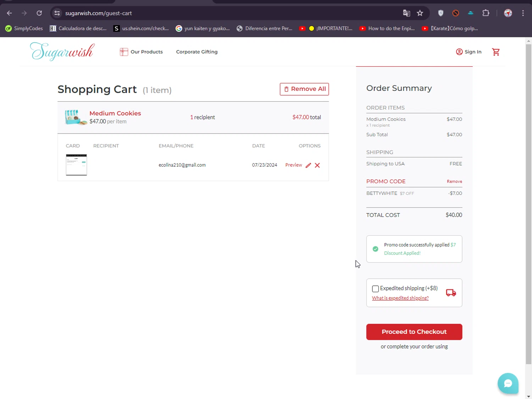Open Calculadora de desc bookmark
The width and height of the screenshot is (532, 399).
point(78,28)
